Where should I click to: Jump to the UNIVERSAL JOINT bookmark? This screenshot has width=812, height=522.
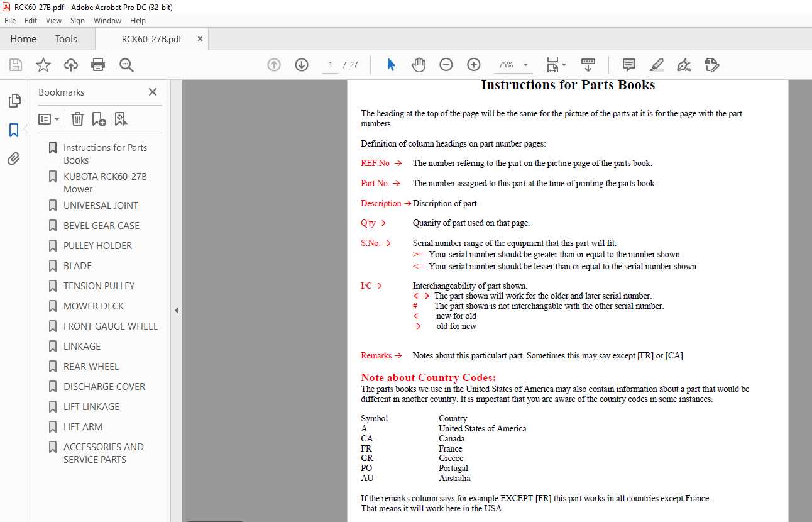click(101, 205)
